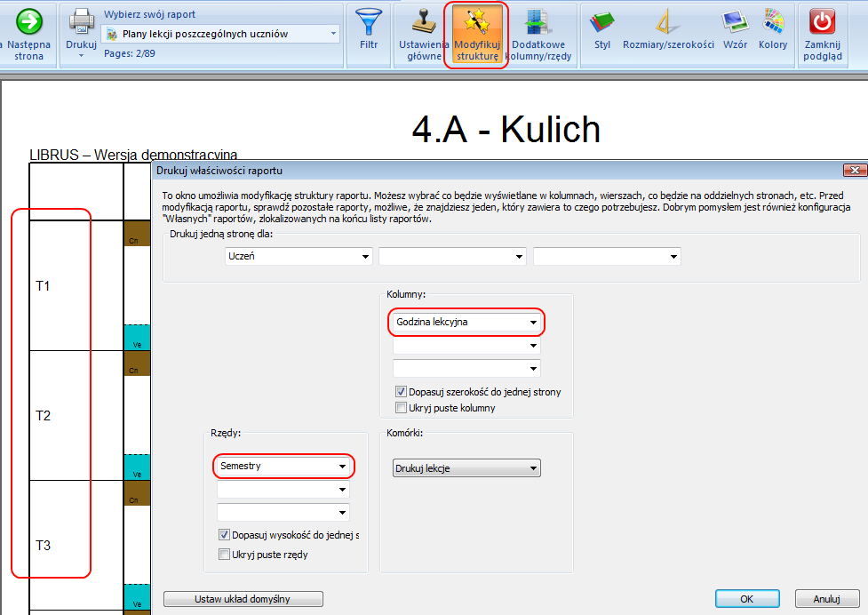868x615 pixels.
Task: Open the Filtr funnel tool
Action: pyautogui.click(x=368, y=22)
